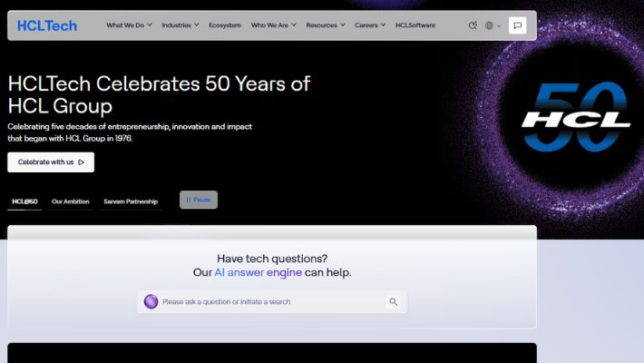Expand the Resources menu
Screen dimensions: 644x363
(326, 25)
